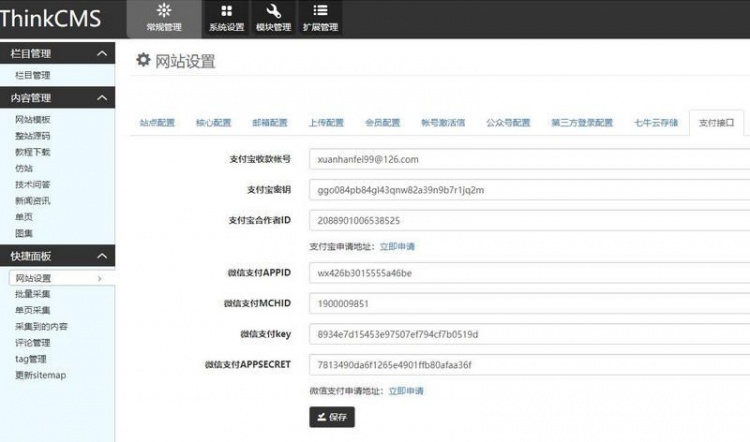Open the 第三方登录配置 tab
The width and height of the screenshot is (750, 442).
click(x=581, y=123)
